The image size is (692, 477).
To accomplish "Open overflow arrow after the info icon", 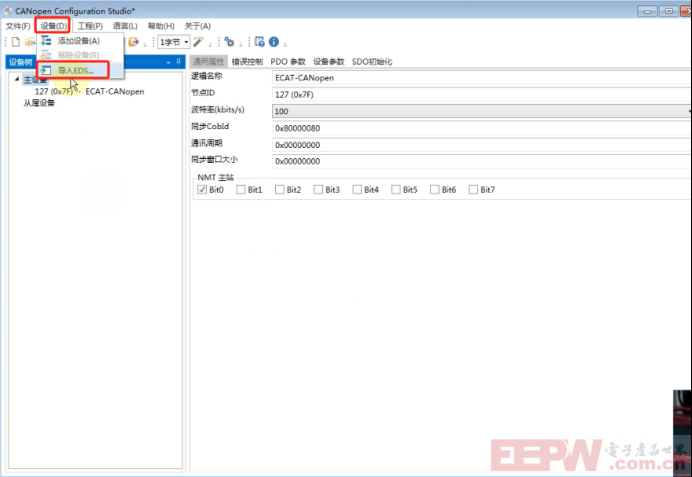I will [286, 44].
